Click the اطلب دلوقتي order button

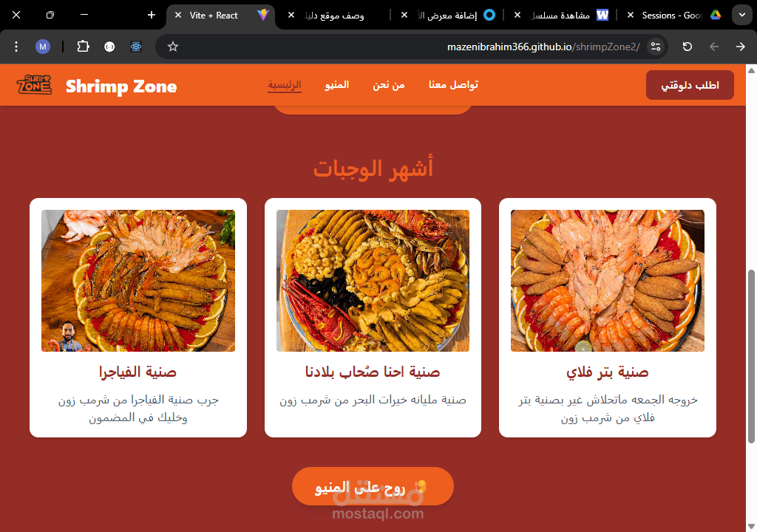tap(690, 85)
